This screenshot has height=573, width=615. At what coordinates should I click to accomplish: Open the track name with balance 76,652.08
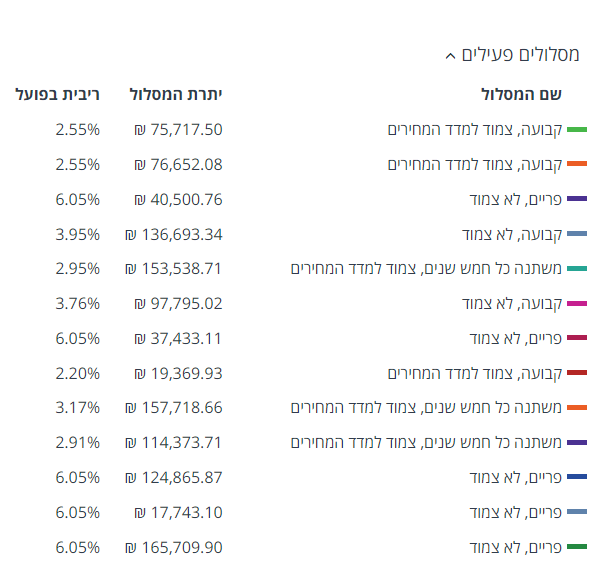tap(475, 164)
